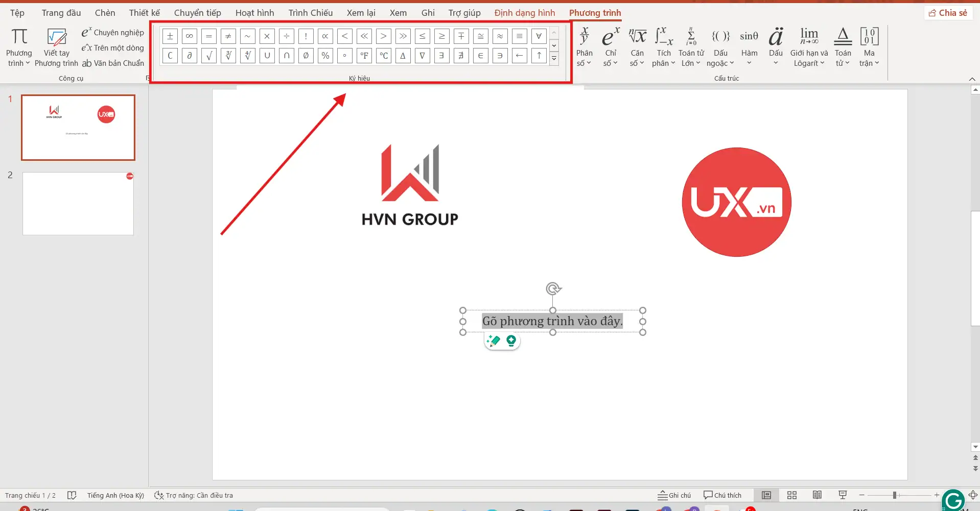Insert the degrees Celsius symbol
The height and width of the screenshot is (511, 980).
383,56
